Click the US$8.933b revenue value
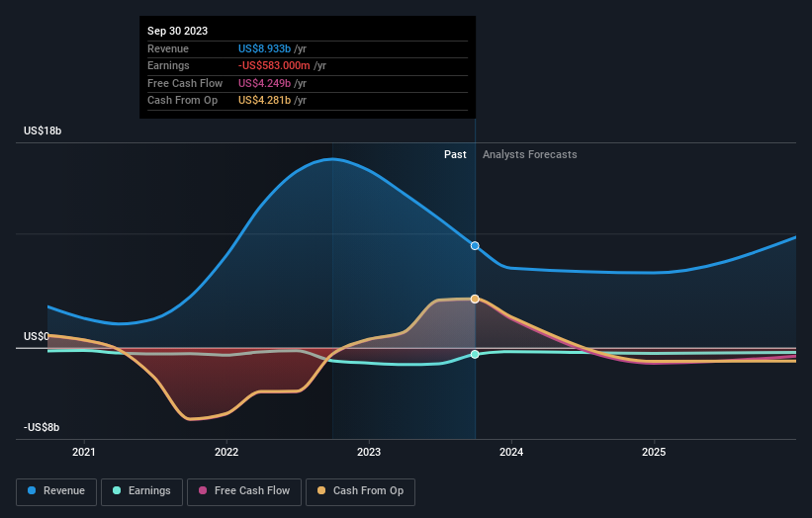This screenshot has height=518, width=812. click(x=264, y=48)
